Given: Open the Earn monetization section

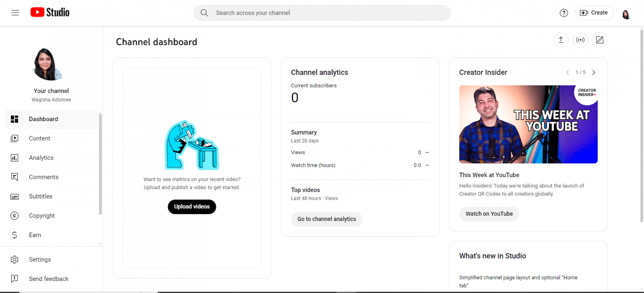Looking at the screenshot, I should pos(35,235).
